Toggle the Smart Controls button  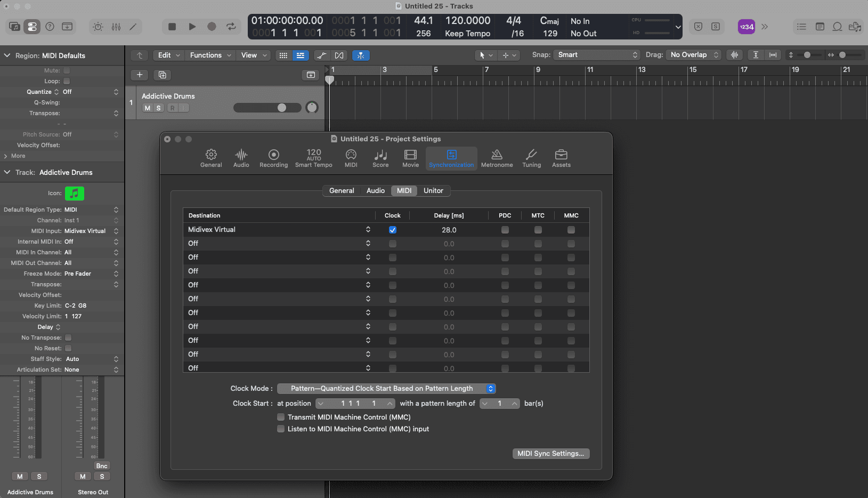(x=98, y=27)
